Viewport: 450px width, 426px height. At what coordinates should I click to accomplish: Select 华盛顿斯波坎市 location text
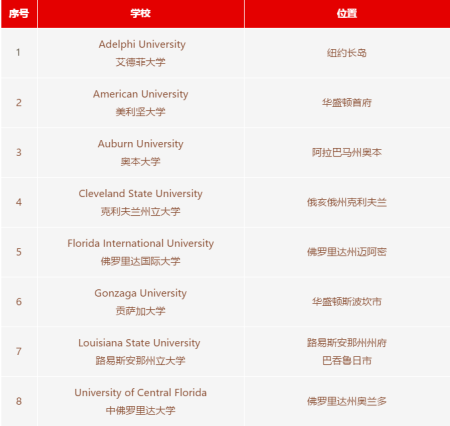[x=347, y=302]
